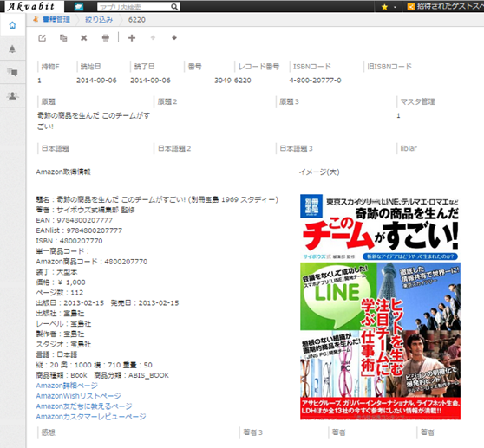This screenshot has height=448, width=484.
Task: Click the イメージ(大) heading
Action: [x=319, y=172]
